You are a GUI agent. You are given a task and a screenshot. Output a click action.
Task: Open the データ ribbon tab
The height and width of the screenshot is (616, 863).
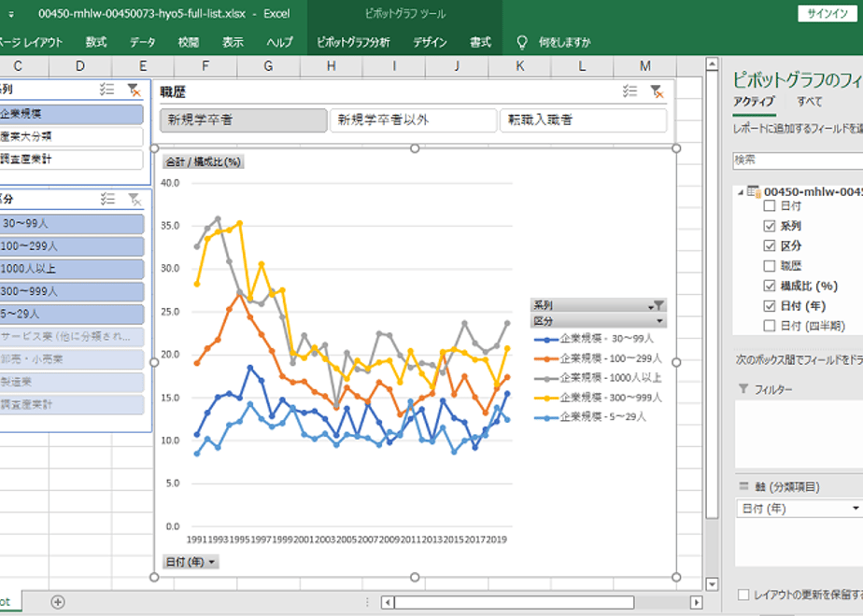[143, 42]
